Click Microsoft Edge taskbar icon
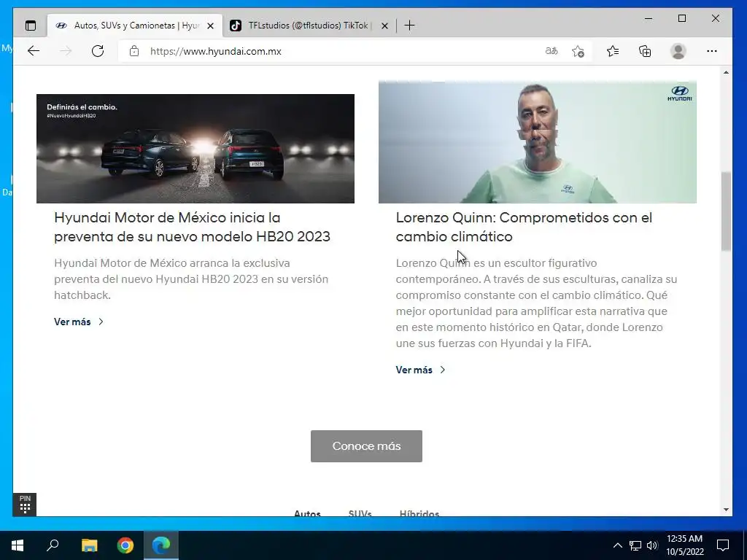The image size is (747, 560). [161, 545]
